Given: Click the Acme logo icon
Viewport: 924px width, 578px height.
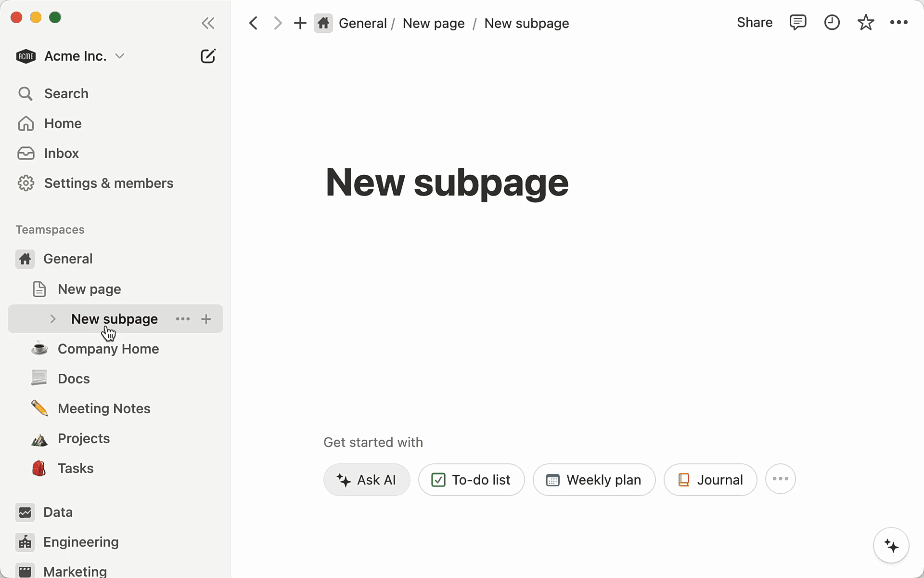Looking at the screenshot, I should 26,56.
